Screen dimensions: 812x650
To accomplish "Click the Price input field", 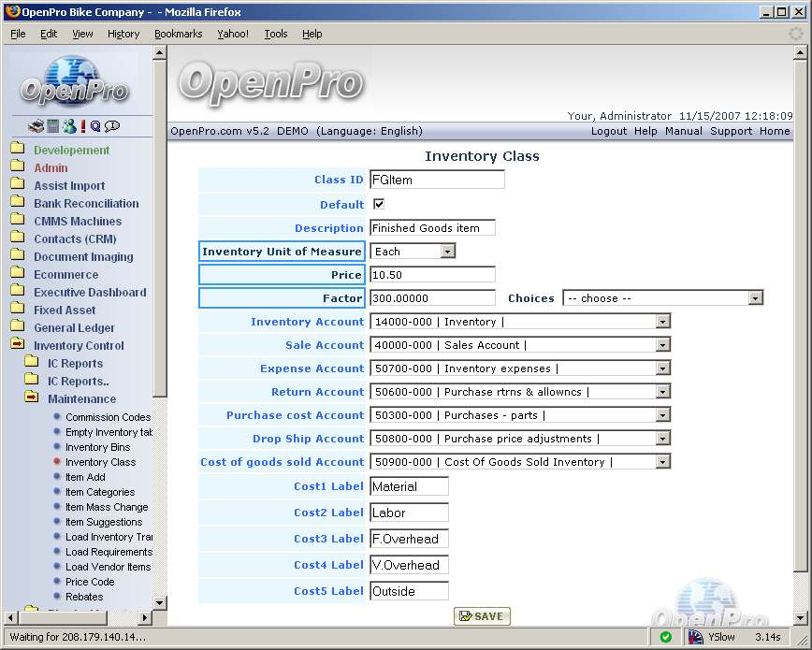I will coord(432,275).
